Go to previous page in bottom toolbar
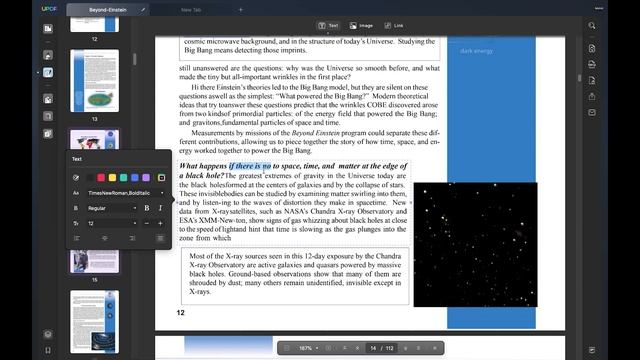Screen dimensions: 640x360 (358, 348)
